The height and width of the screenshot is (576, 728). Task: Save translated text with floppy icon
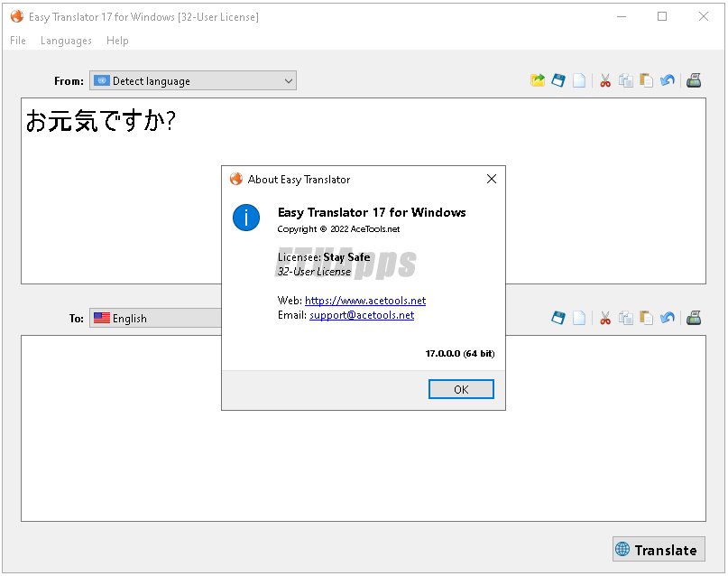558,318
